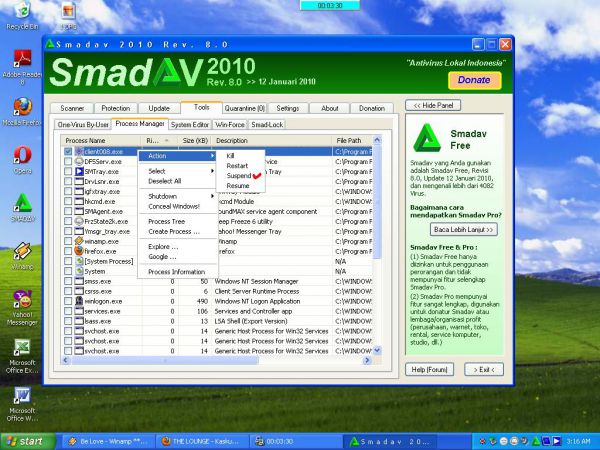Click the System process icon
The width and height of the screenshot is (600, 450).
[x=79, y=271]
